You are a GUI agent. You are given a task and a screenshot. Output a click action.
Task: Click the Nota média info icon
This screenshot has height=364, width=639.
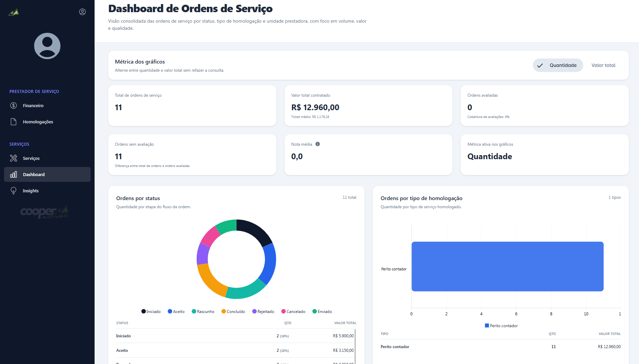[318, 144]
